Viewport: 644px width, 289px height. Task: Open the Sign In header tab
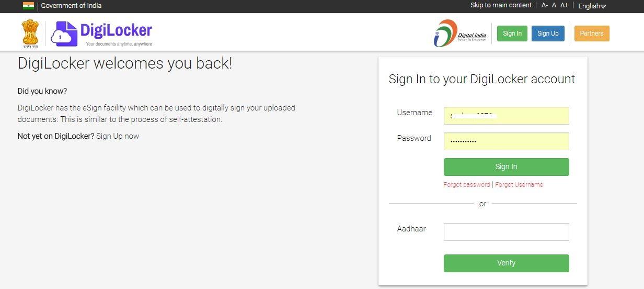(512, 34)
